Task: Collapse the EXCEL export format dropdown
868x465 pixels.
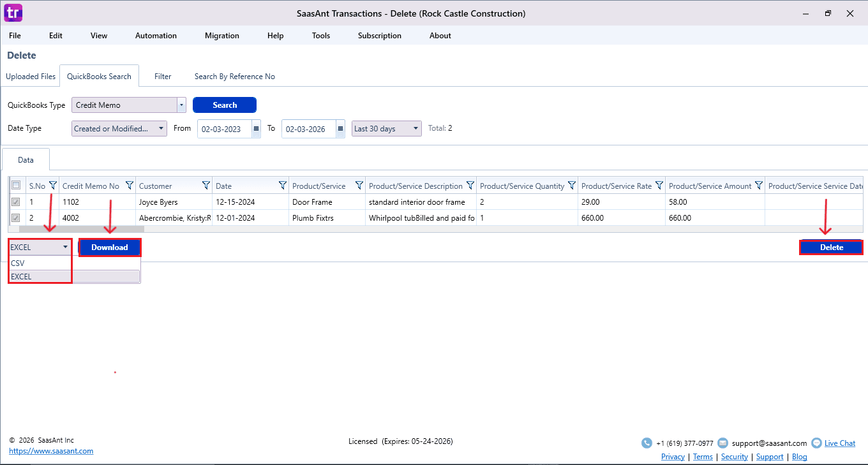Action: [65, 247]
